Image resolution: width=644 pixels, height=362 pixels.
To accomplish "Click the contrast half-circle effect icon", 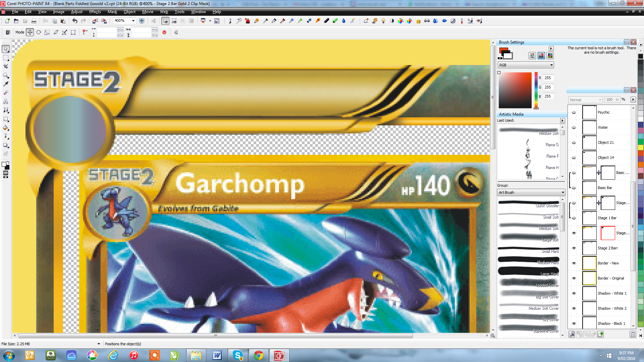I will tap(392, 21).
